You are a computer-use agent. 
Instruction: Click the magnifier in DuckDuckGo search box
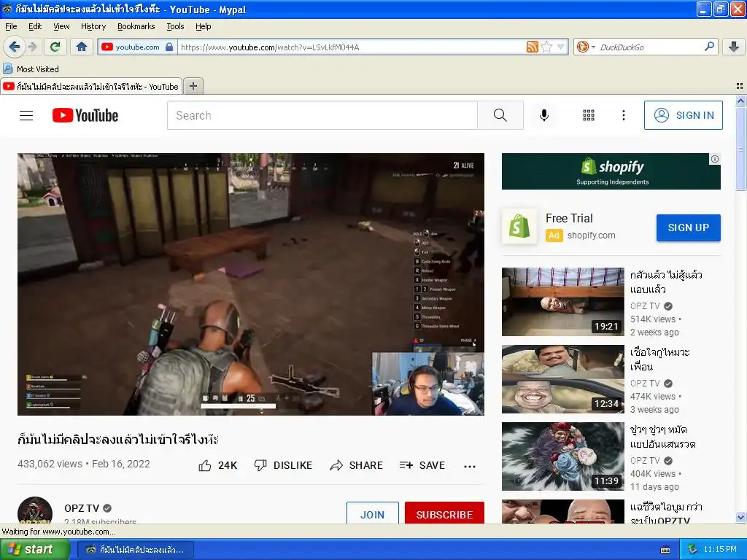[x=709, y=47]
